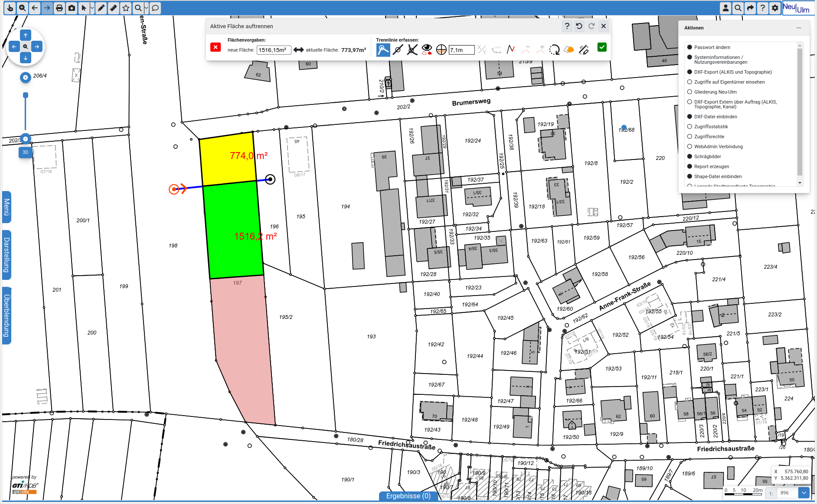Open the selection arrow tool dropdown
This screenshot has height=504, width=817.
(x=92, y=8)
